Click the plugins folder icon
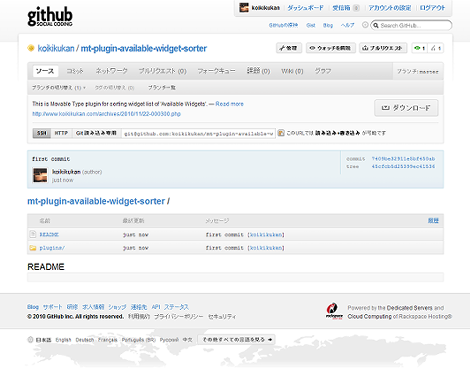Viewport: 470px width, 368px height. tap(33, 248)
